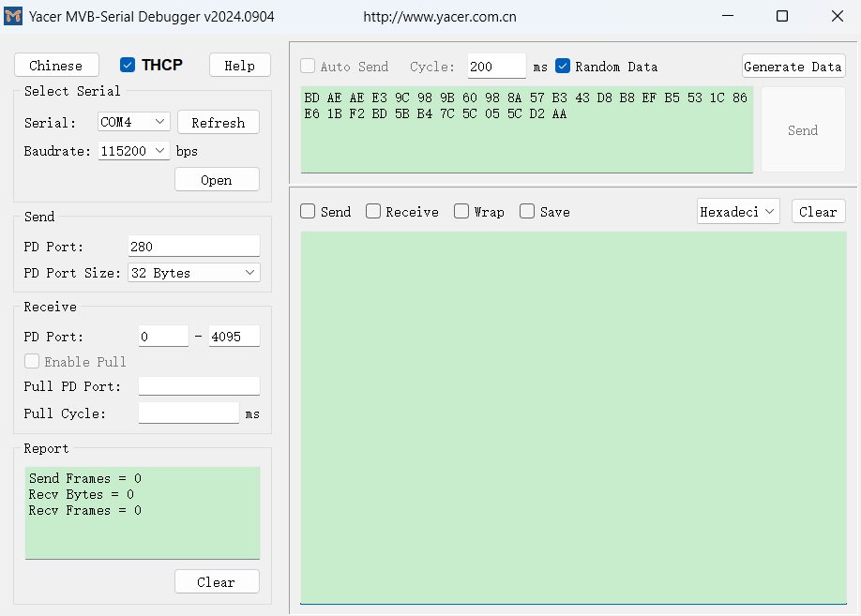Enable the Receive display checkbox
861x616 pixels.
tap(370, 211)
